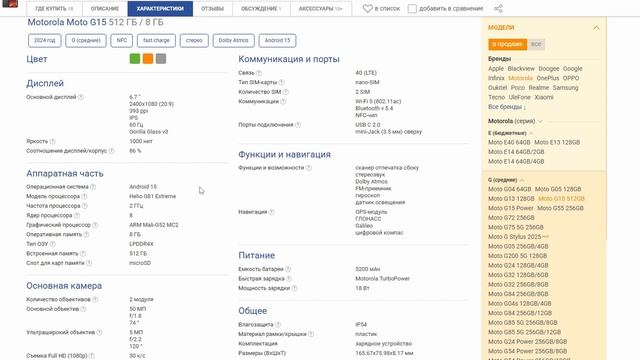Click the 'Dolby Atmos' tag button
The image size is (640, 360).
[233, 40]
